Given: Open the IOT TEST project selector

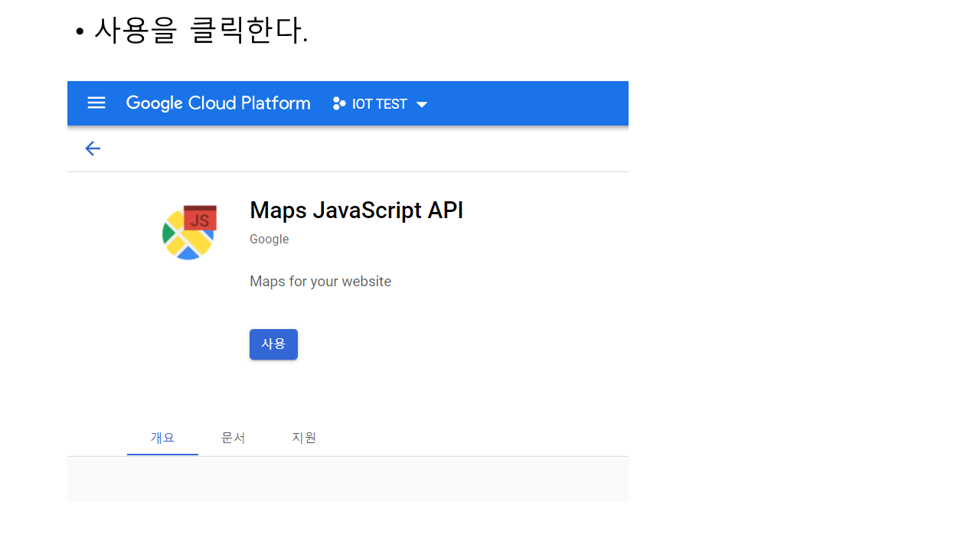Looking at the screenshot, I should (x=380, y=104).
